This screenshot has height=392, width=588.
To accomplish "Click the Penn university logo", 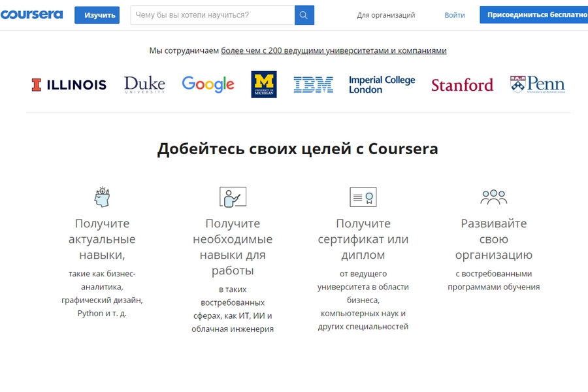I will pyautogui.click(x=537, y=84).
